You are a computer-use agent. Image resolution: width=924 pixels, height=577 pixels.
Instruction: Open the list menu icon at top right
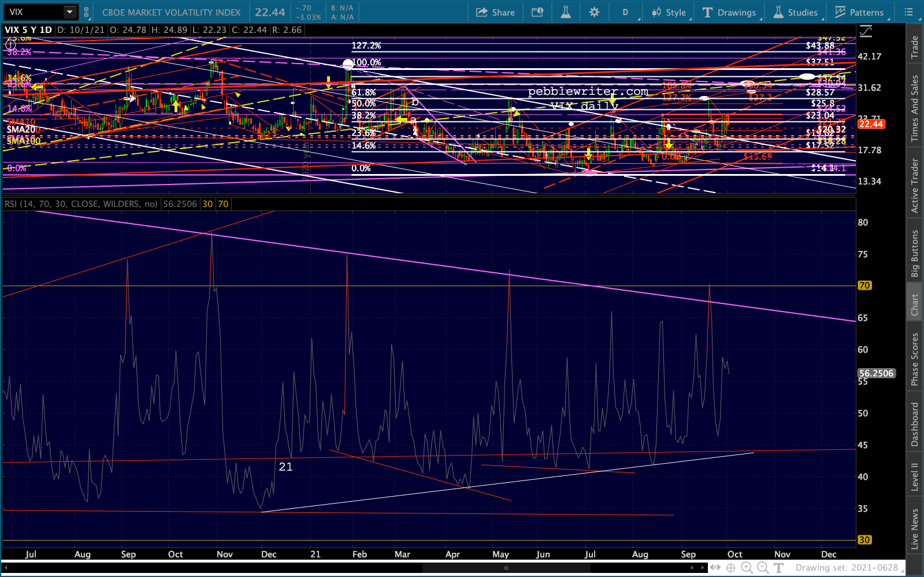coord(909,12)
